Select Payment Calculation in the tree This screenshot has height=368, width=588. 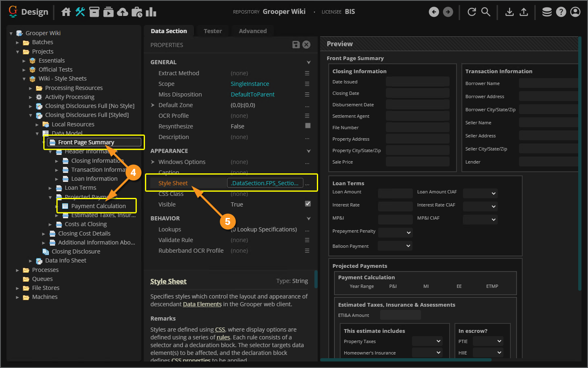tap(98, 206)
